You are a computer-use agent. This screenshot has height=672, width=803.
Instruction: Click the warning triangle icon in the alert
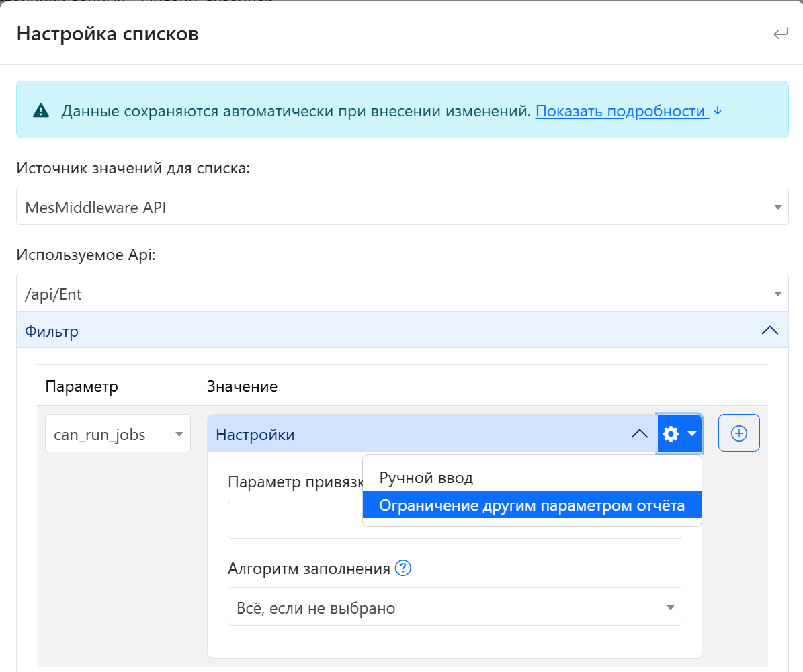(41, 111)
